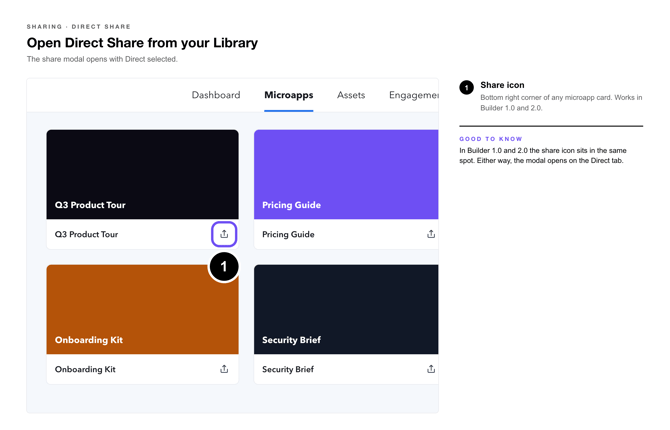The height and width of the screenshot is (430, 670).
Task: Click the share icon on Q3 Product Tour card
Action: pyautogui.click(x=224, y=234)
